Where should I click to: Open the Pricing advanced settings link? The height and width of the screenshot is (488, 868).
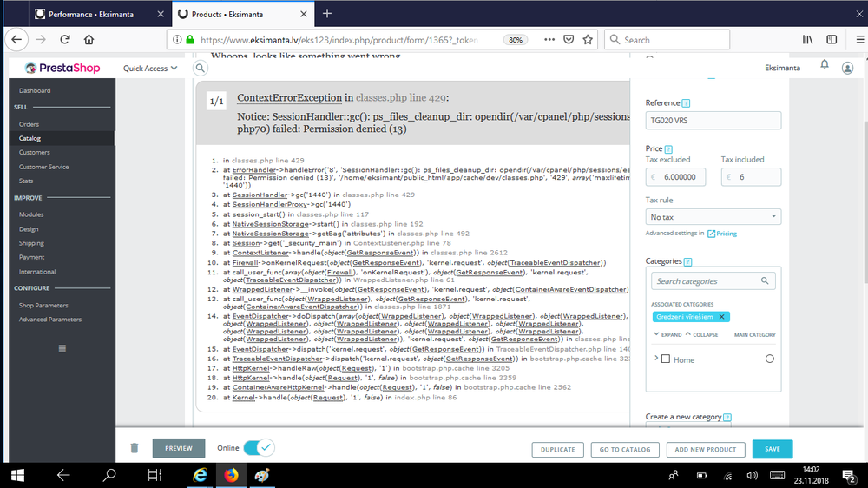(x=722, y=234)
